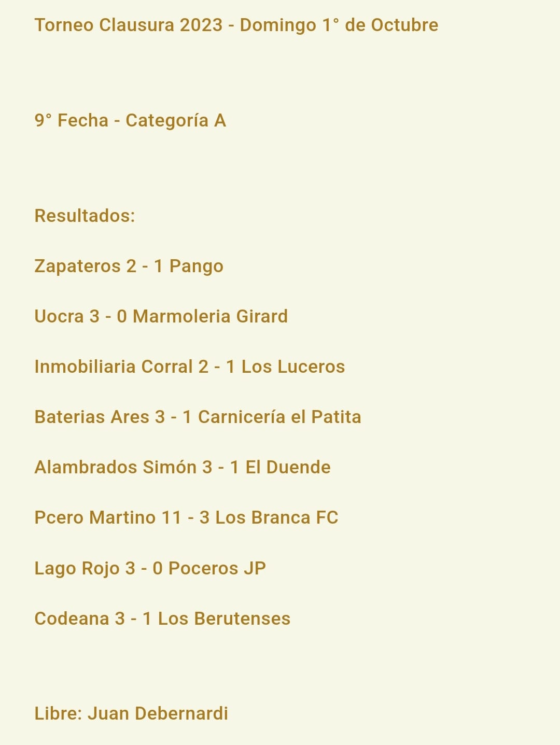Select the Zapateros 2 - 1 Pango result
The width and height of the screenshot is (560, 745).
pos(129,266)
